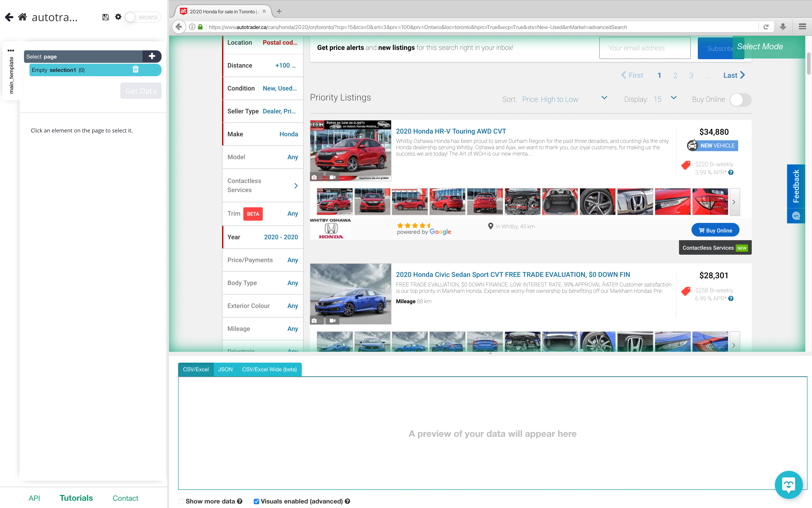Click the video icon on HR-V photo
Screen dimensions: 812x508
[x=333, y=177]
